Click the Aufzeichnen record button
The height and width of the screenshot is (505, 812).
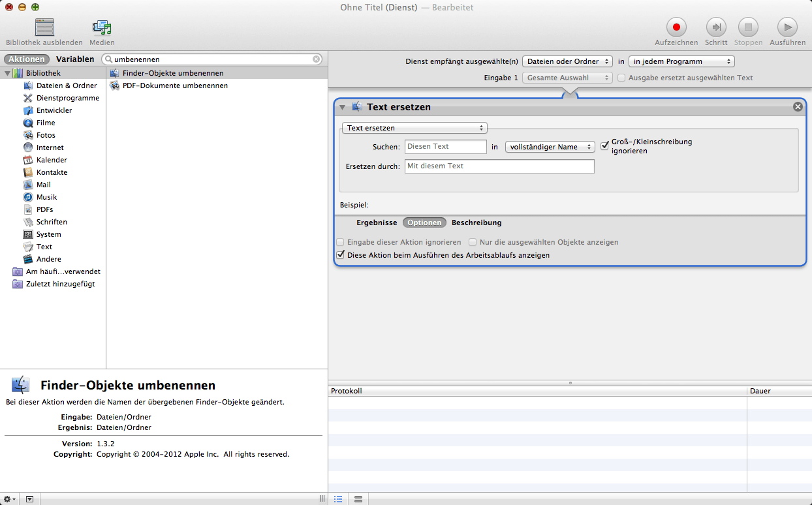(x=676, y=27)
